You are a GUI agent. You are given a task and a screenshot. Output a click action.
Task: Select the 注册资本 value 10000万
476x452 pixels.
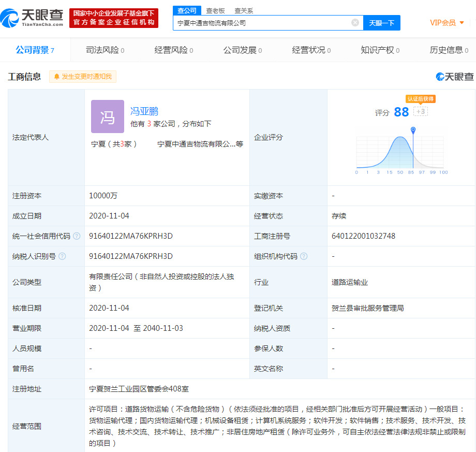103,196
